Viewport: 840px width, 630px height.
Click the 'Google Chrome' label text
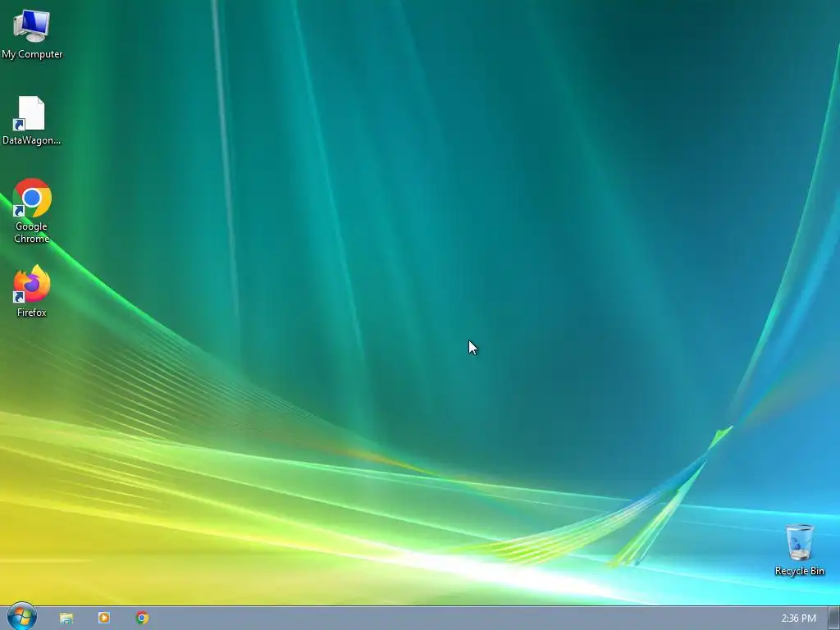point(32,232)
